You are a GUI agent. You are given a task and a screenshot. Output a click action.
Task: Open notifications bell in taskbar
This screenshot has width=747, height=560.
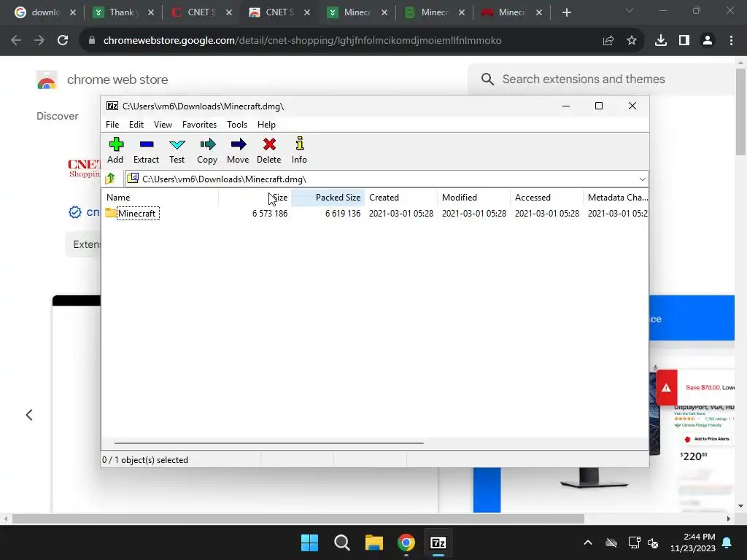coord(727,542)
